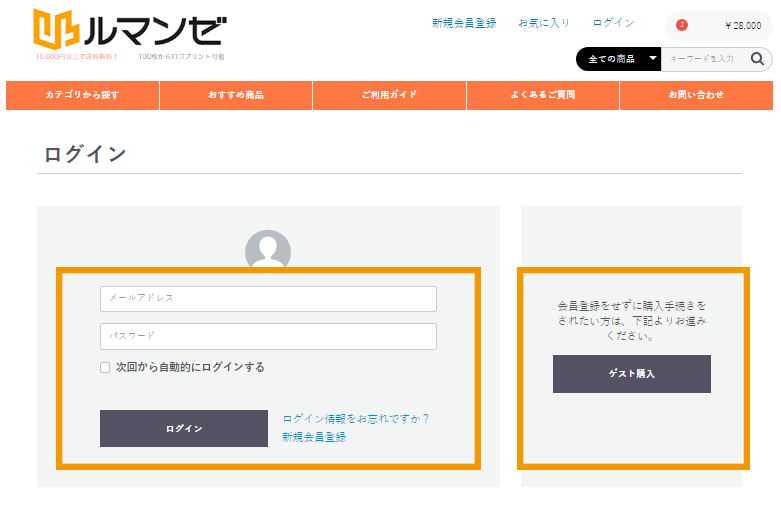The image size is (781, 512).
Task: Focus the キーワードを入力 search field
Action: coord(705,59)
